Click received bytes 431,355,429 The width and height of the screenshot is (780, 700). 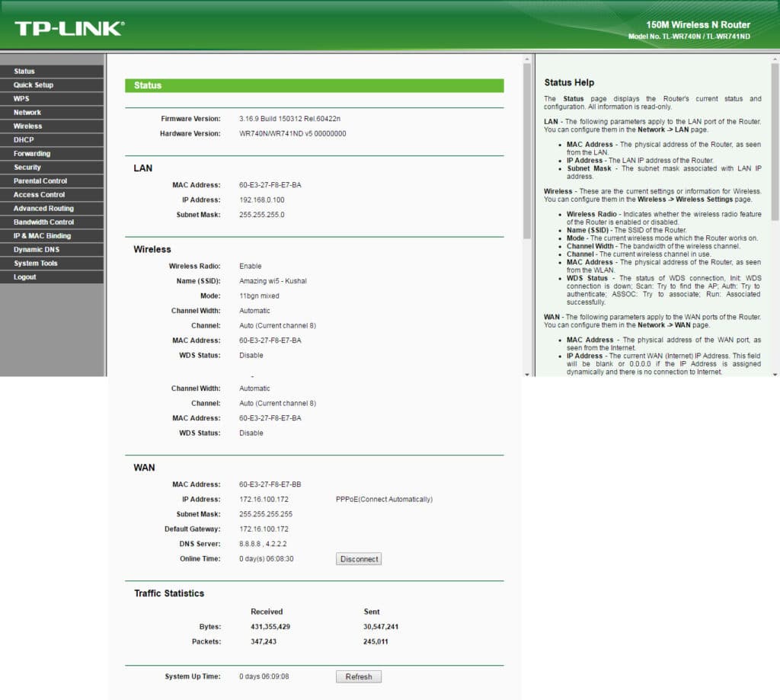[x=270, y=626]
